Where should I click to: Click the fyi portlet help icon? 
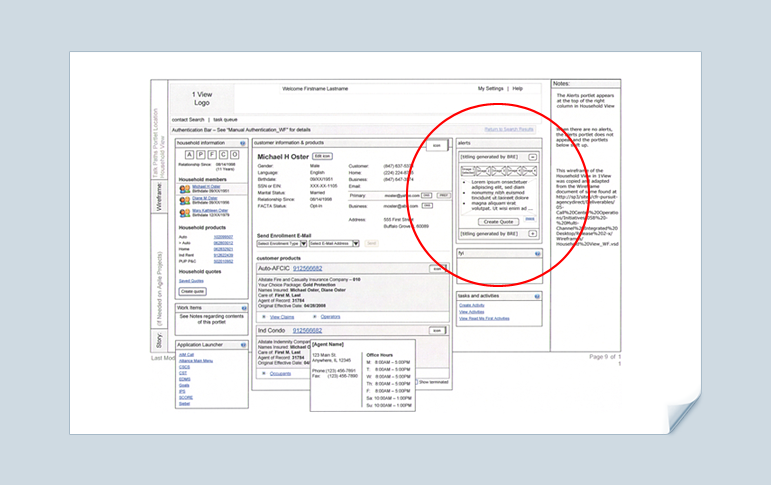point(537,254)
